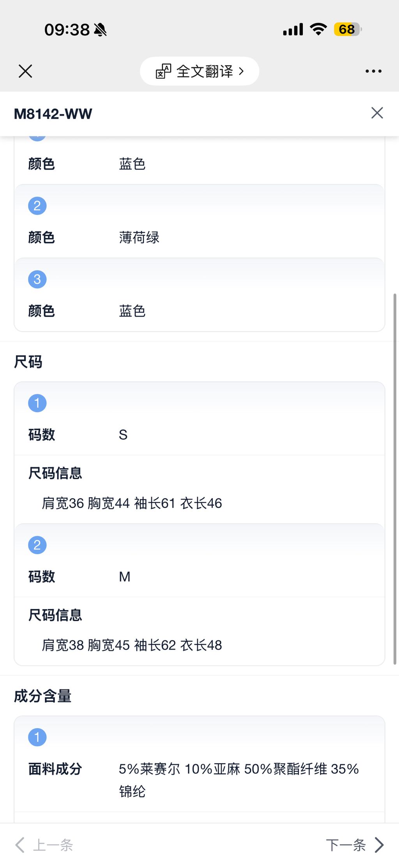The width and height of the screenshot is (399, 868).
Task: Tap the left chevron beside 上一条
Action: pos(20,845)
